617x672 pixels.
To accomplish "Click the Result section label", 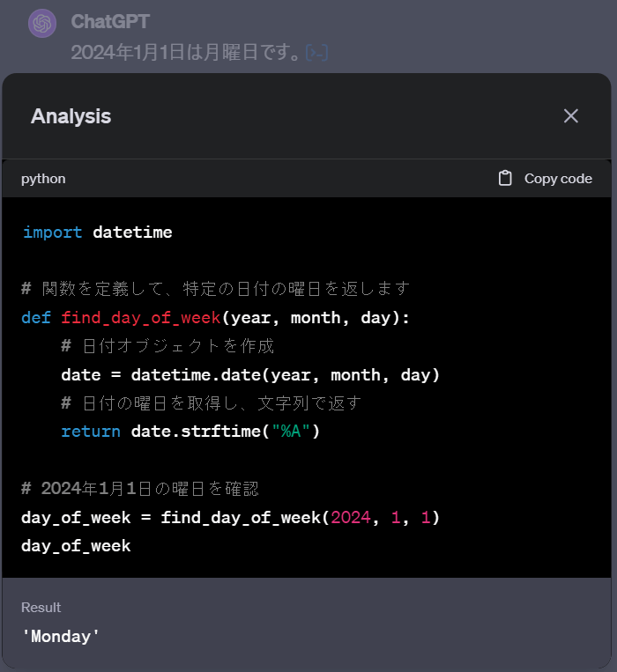I will click(41, 607).
